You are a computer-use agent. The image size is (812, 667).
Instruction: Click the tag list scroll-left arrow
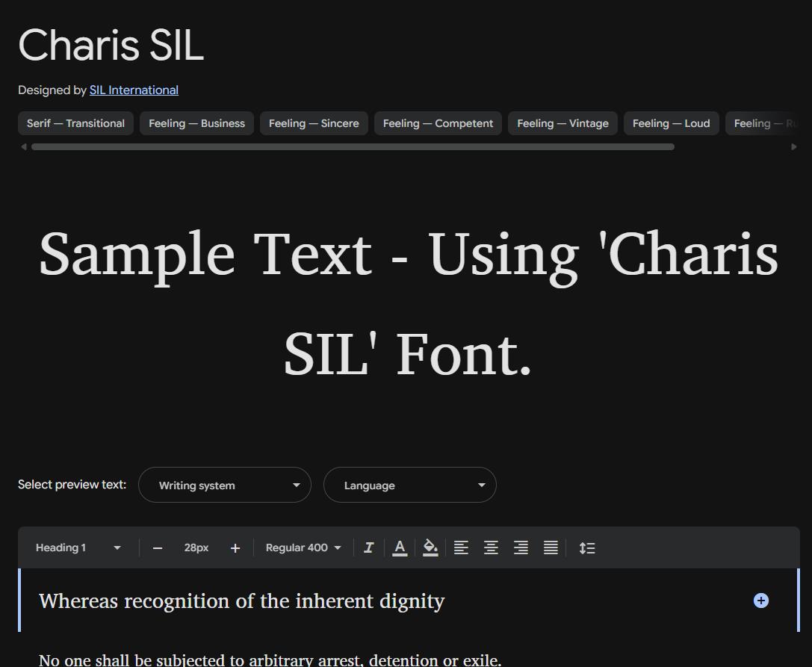[x=23, y=147]
